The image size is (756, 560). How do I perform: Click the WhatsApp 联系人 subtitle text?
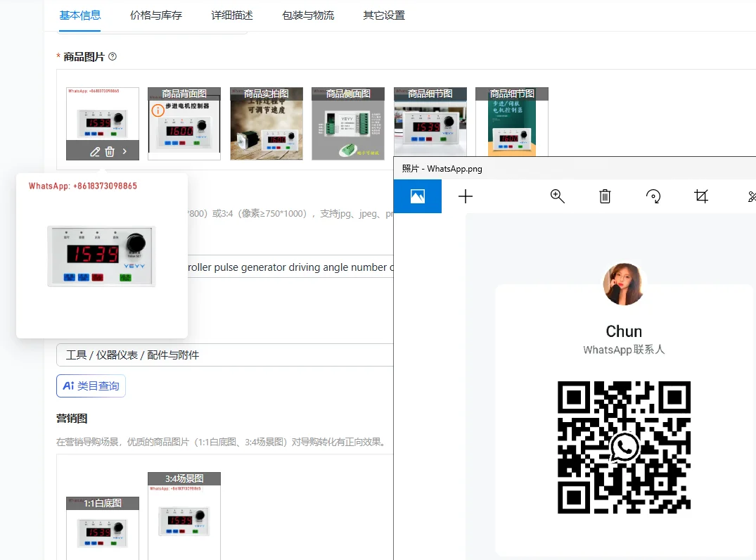624,350
